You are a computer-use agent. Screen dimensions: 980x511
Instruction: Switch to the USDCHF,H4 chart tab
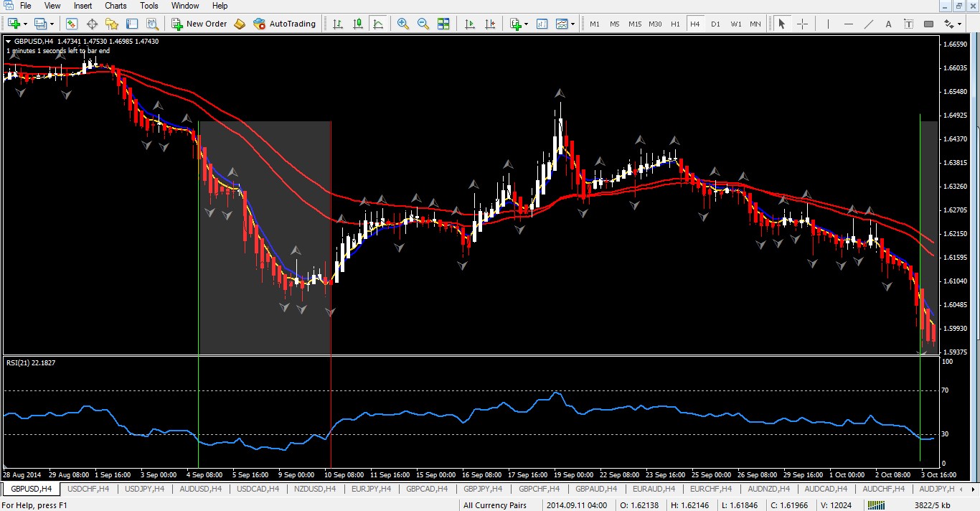[x=88, y=489]
